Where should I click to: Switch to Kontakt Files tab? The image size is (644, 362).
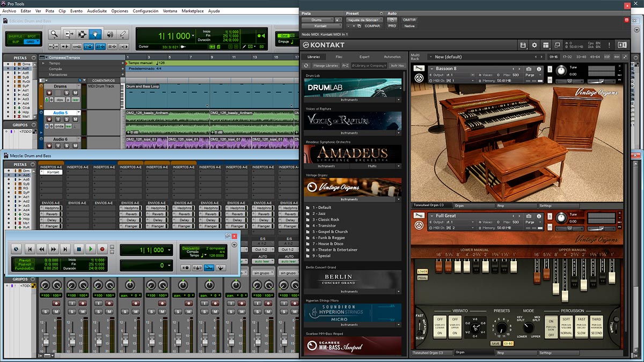[339, 57]
